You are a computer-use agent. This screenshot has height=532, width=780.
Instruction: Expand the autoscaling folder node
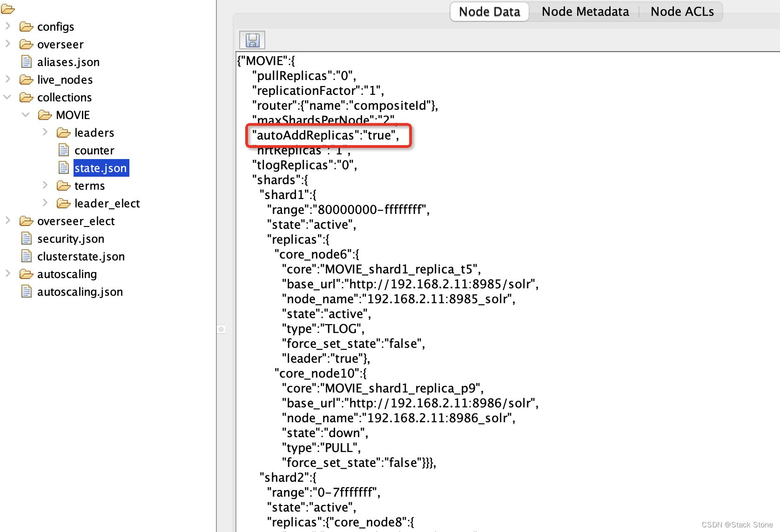pyautogui.click(x=8, y=273)
